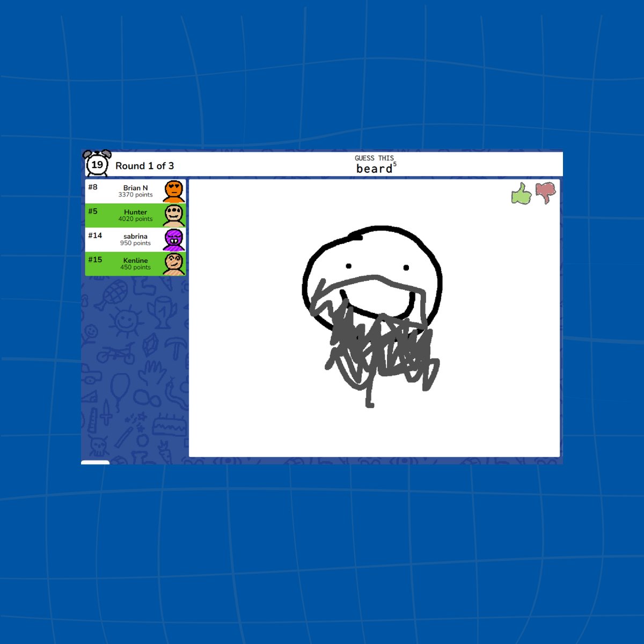Click the green thumbs up icon
Viewport: 644px width, 644px height.
click(521, 194)
